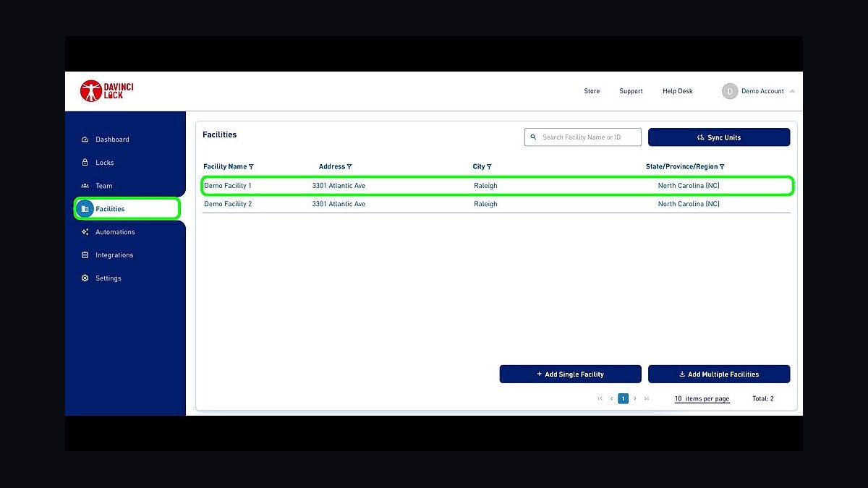This screenshot has width=868, height=488.
Task: Filter by City column icon
Action: (x=489, y=167)
